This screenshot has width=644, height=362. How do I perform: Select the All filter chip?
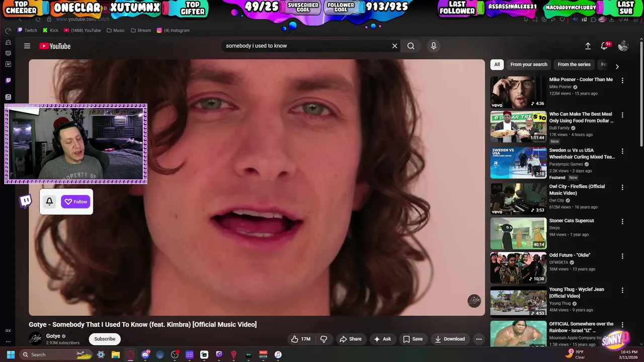tap(497, 64)
